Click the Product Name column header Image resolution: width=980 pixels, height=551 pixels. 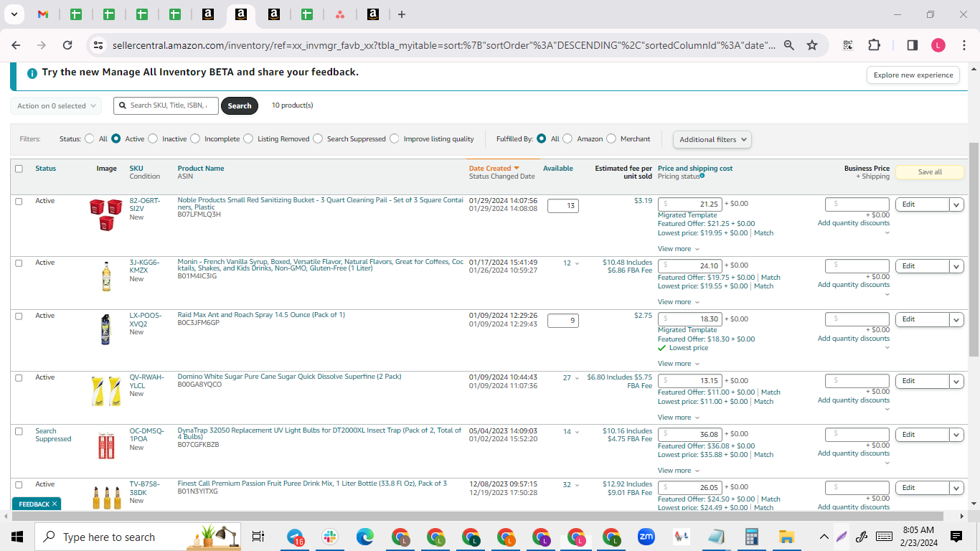(x=201, y=169)
